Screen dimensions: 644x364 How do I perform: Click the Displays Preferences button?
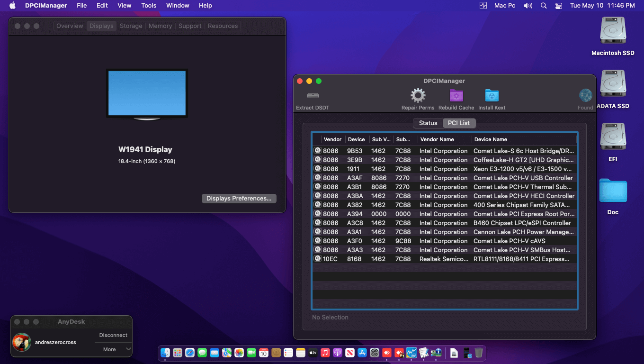(239, 199)
